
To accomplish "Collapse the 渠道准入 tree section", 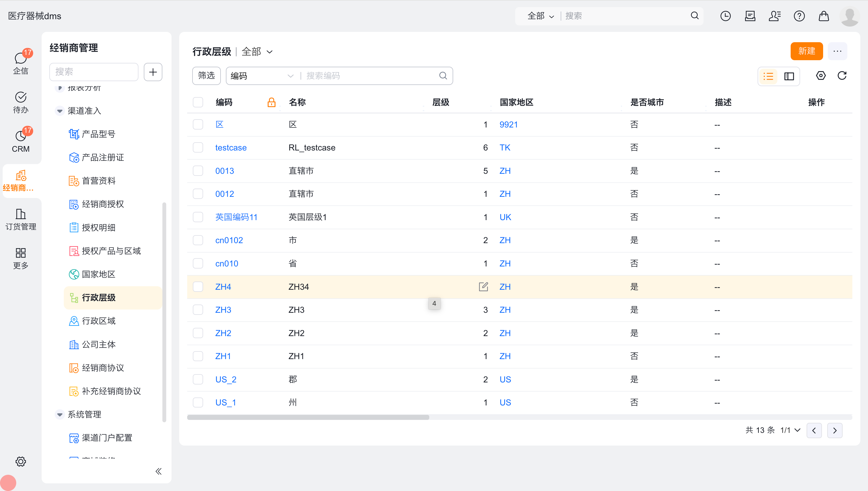I will tap(60, 111).
